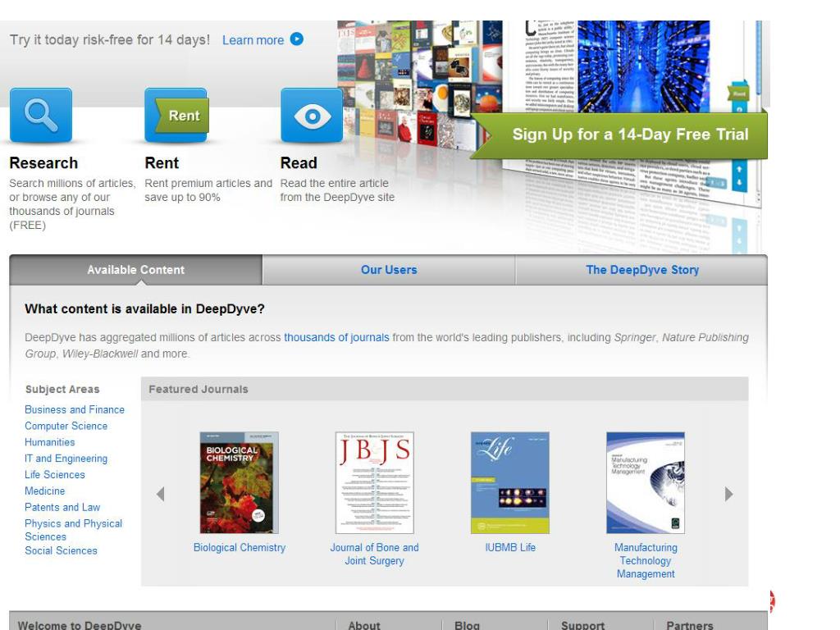Image resolution: width=840 pixels, height=630 pixels.
Task: Click 'Try it today risk-free for 14 days!' text
Action: (x=110, y=39)
